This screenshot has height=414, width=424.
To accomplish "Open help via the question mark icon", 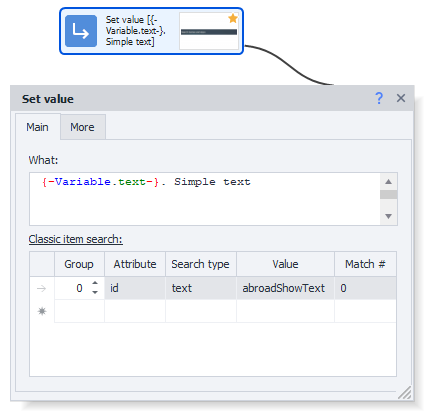I will click(379, 98).
